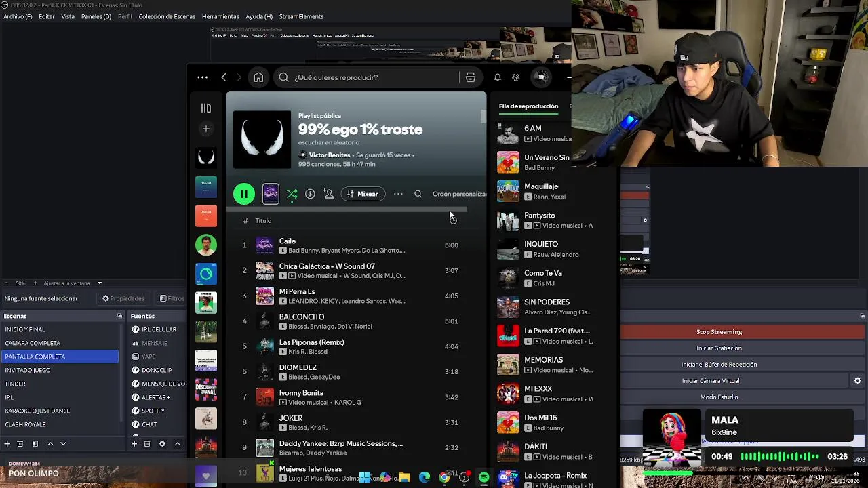Screen dimensions: 868x488
Task: Open source properties gear under Fuentes
Action: (x=162, y=444)
